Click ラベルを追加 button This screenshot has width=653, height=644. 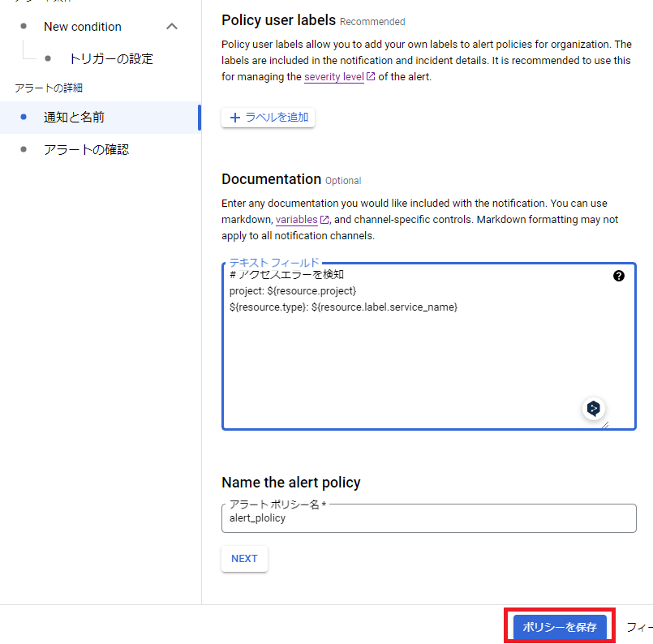268,118
